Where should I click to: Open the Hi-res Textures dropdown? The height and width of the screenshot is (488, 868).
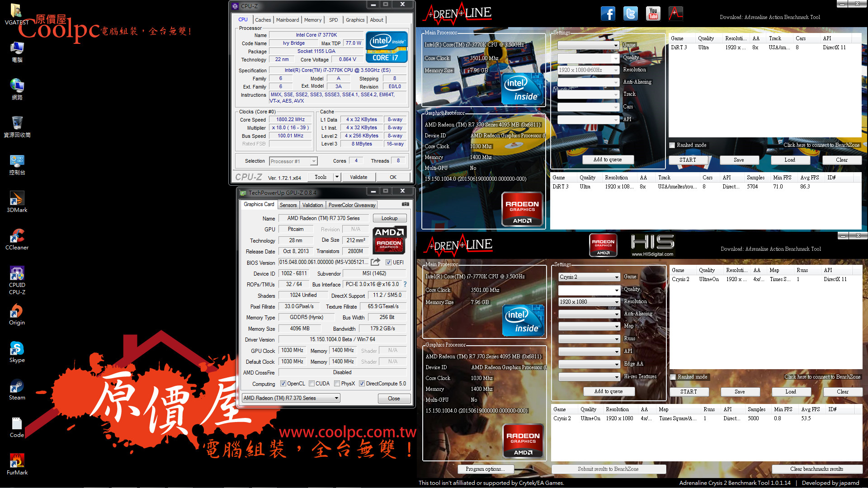point(589,377)
